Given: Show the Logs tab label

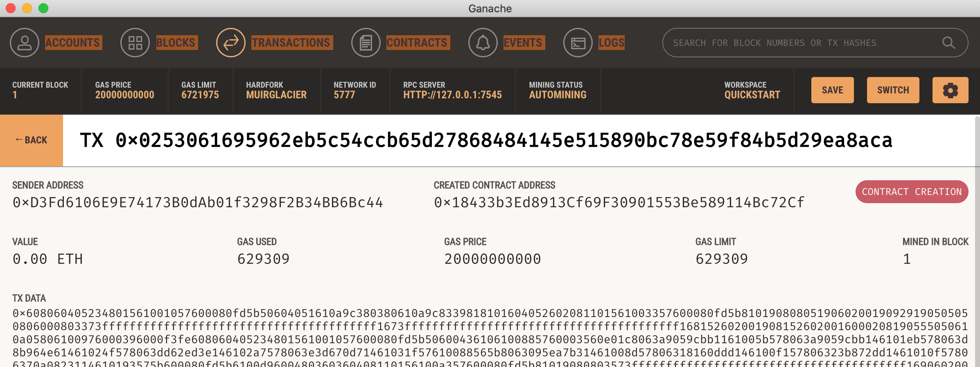Looking at the screenshot, I should pos(612,43).
